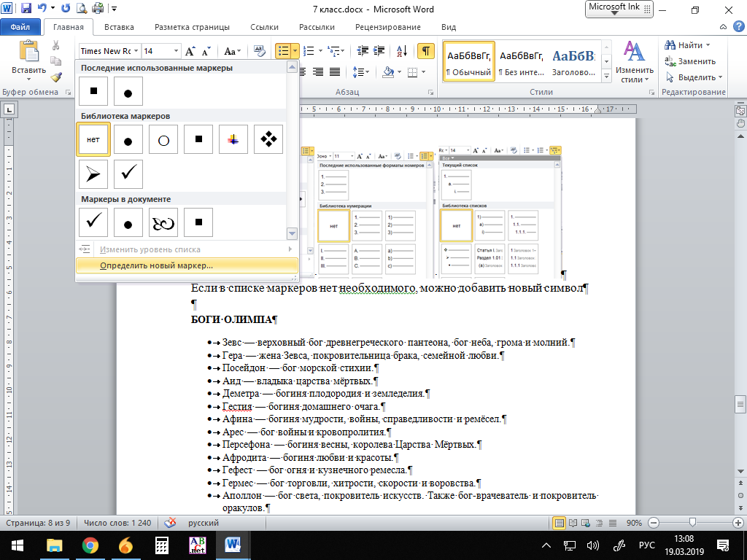This screenshot has width=747, height=560.
Task: Pick the four-diamond bullet marker
Action: [268, 139]
